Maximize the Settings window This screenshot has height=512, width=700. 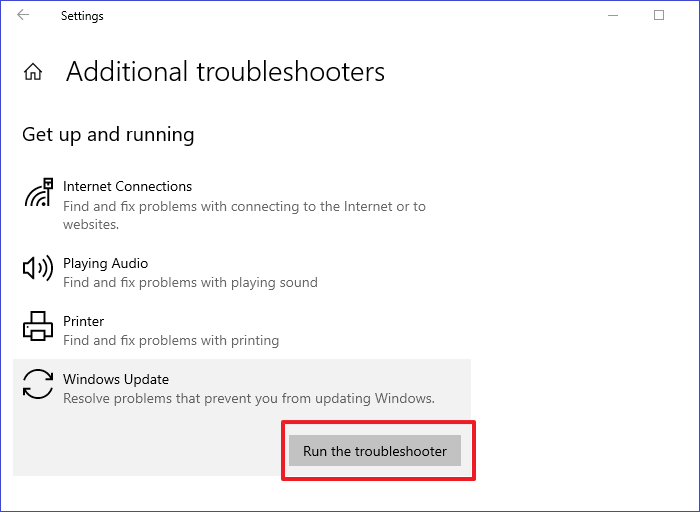659,16
